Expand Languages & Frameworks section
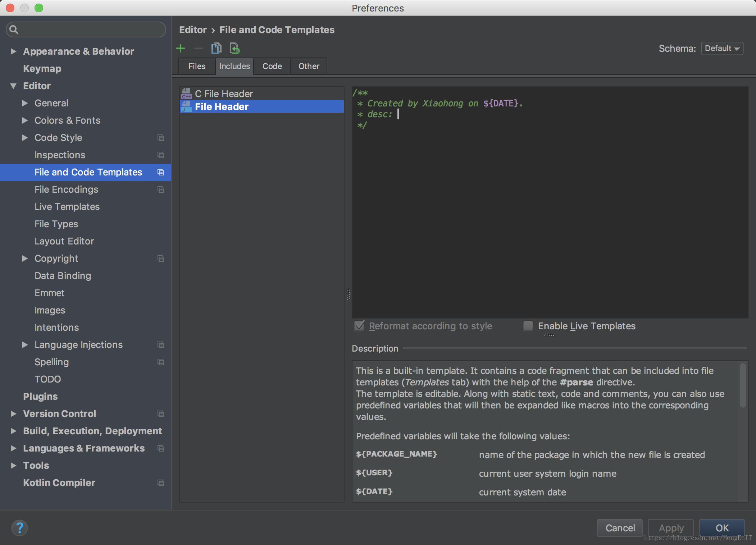The width and height of the screenshot is (756, 545). (13, 448)
